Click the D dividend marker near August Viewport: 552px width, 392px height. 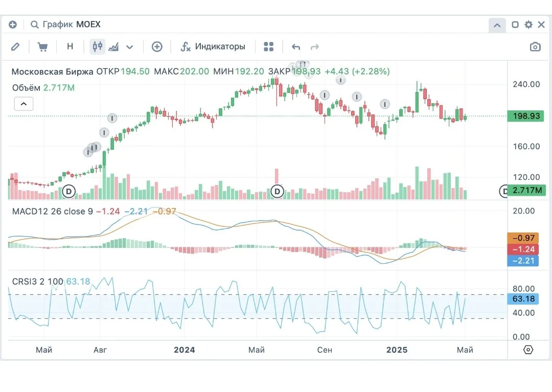69,192
